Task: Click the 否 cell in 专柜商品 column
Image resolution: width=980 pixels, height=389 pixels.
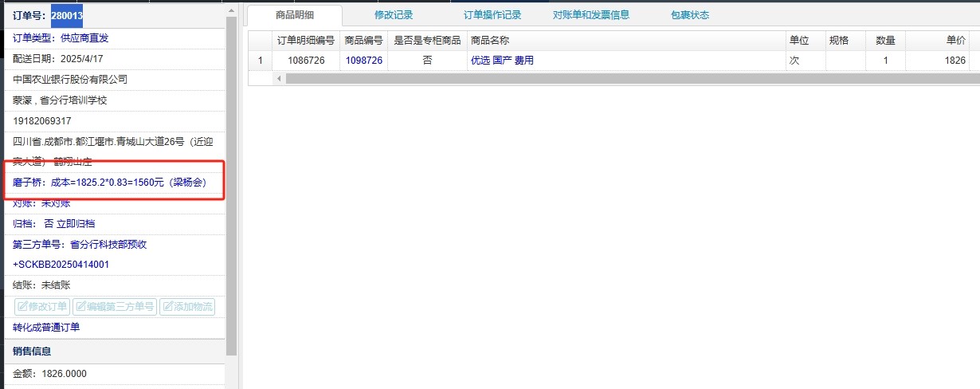Action: (x=427, y=61)
